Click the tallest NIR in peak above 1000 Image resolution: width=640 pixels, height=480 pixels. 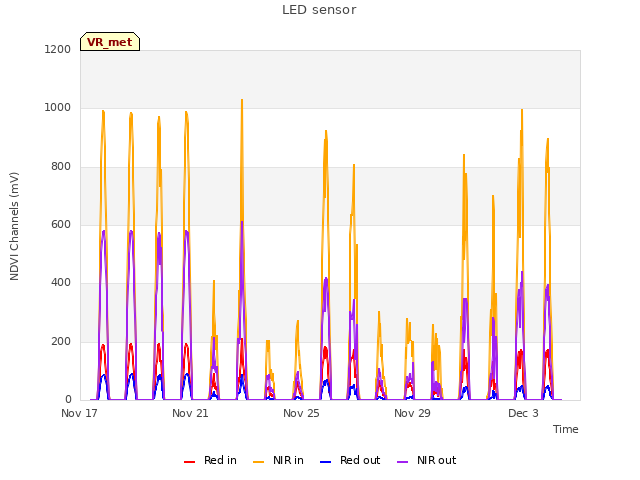(242, 100)
